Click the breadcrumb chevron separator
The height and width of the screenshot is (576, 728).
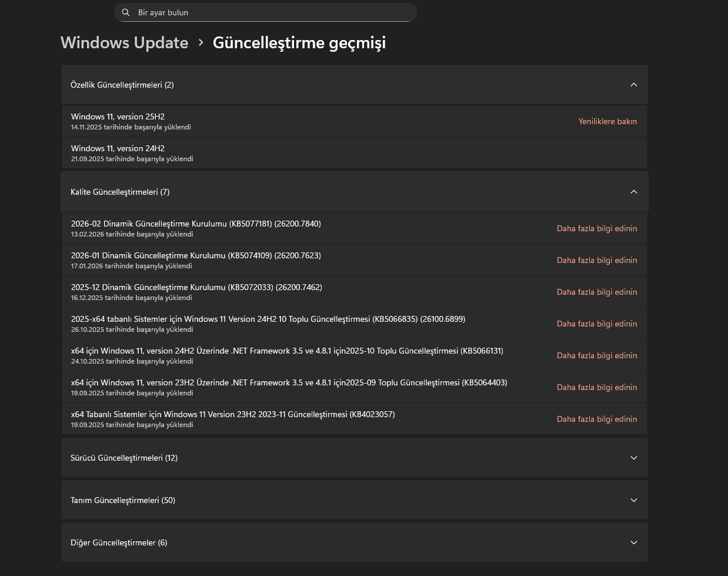(201, 43)
